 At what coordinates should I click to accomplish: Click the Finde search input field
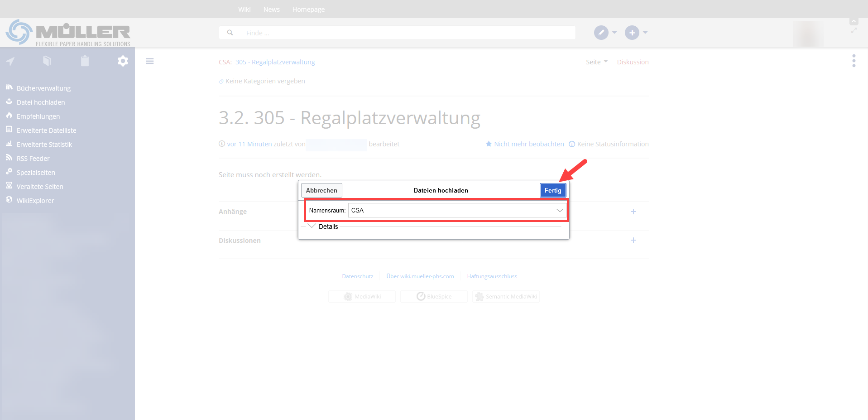point(397,33)
